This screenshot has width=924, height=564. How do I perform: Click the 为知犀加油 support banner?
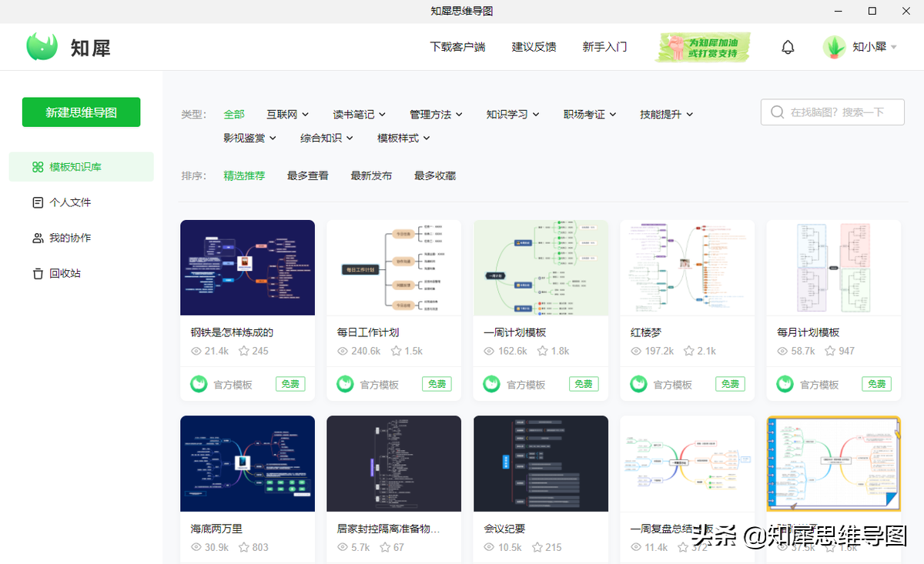pyautogui.click(x=703, y=47)
